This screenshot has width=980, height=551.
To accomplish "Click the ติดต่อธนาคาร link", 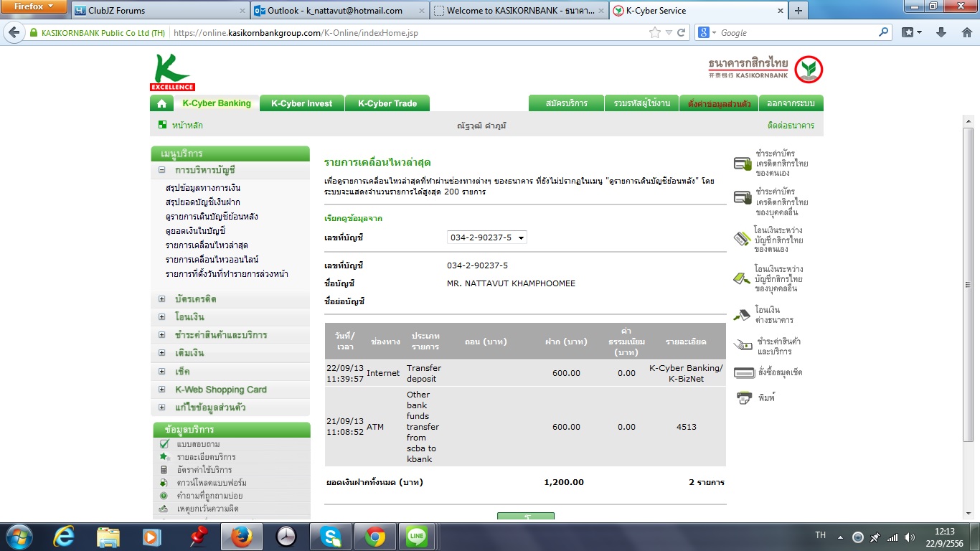I will point(791,126).
